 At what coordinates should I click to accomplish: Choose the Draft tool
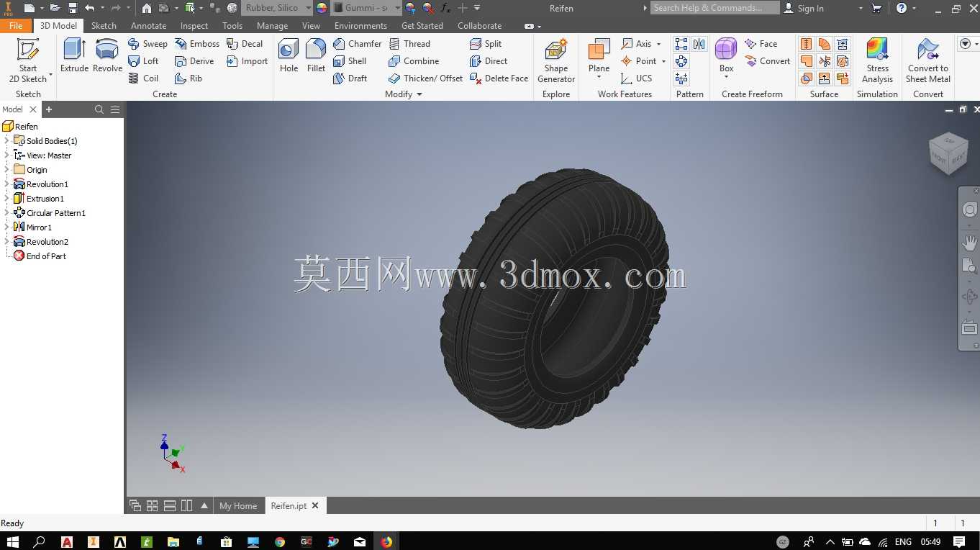350,78
